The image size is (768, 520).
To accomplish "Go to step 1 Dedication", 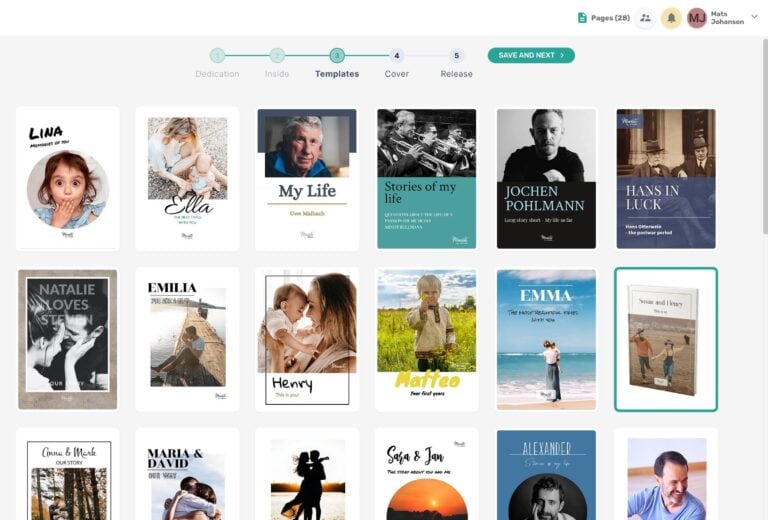I will [x=217, y=56].
